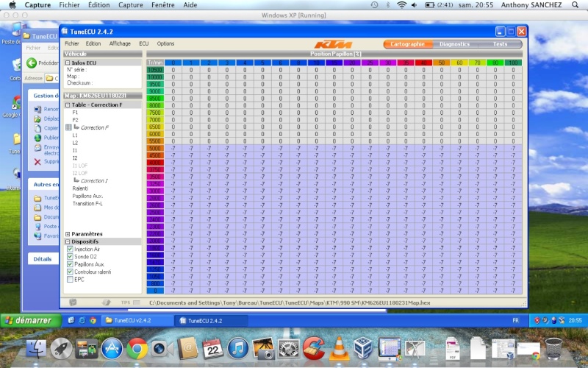
Task: Select the Ralenti table
Action: pos(80,188)
